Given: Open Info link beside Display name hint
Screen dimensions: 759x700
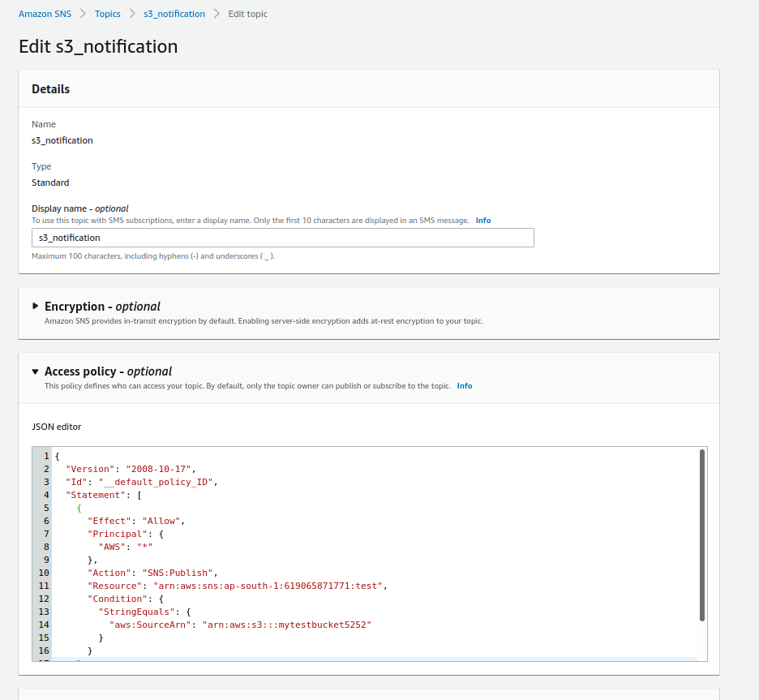Looking at the screenshot, I should point(483,221).
